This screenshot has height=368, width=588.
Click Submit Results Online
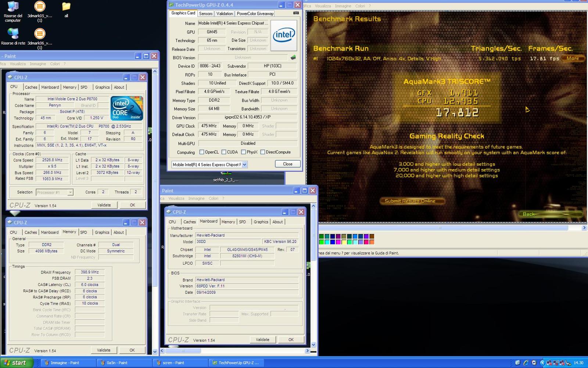tap(412, 201)
